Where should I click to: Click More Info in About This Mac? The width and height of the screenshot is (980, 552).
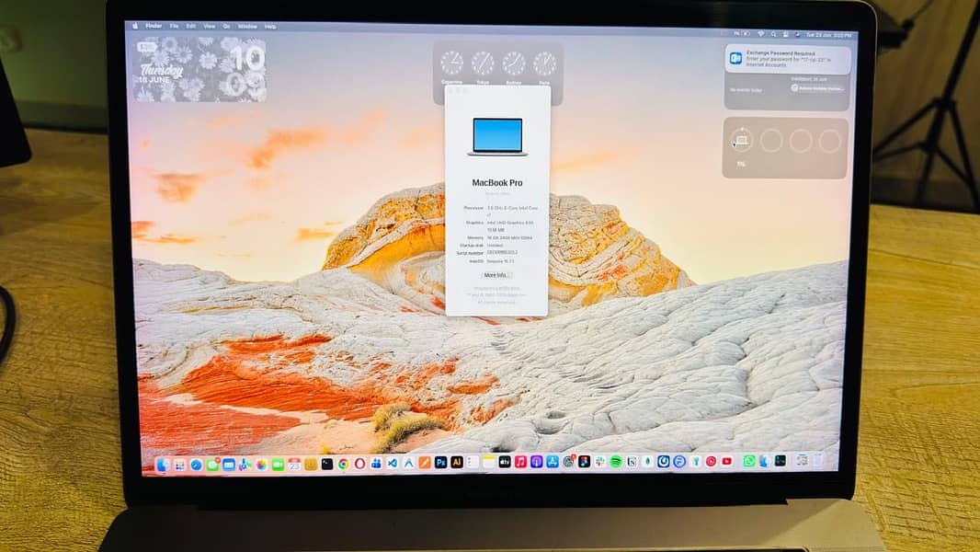pos(496,275)
